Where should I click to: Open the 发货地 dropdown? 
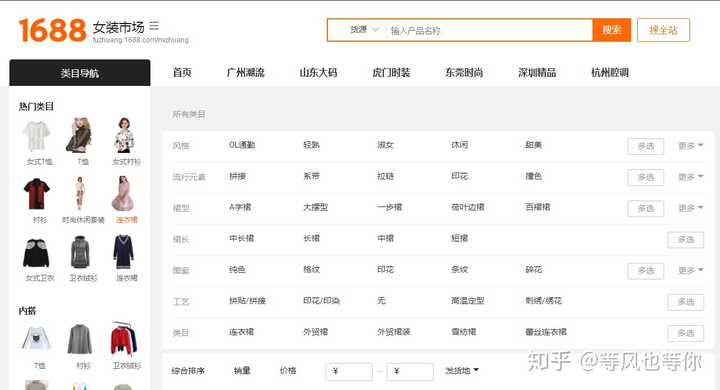462,370
